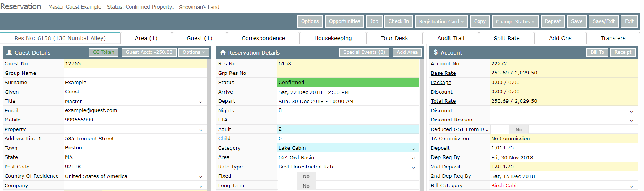This screenshot has width=644, height=191.
Task: Expand the Change Status menu
Action: pos(515,21)
